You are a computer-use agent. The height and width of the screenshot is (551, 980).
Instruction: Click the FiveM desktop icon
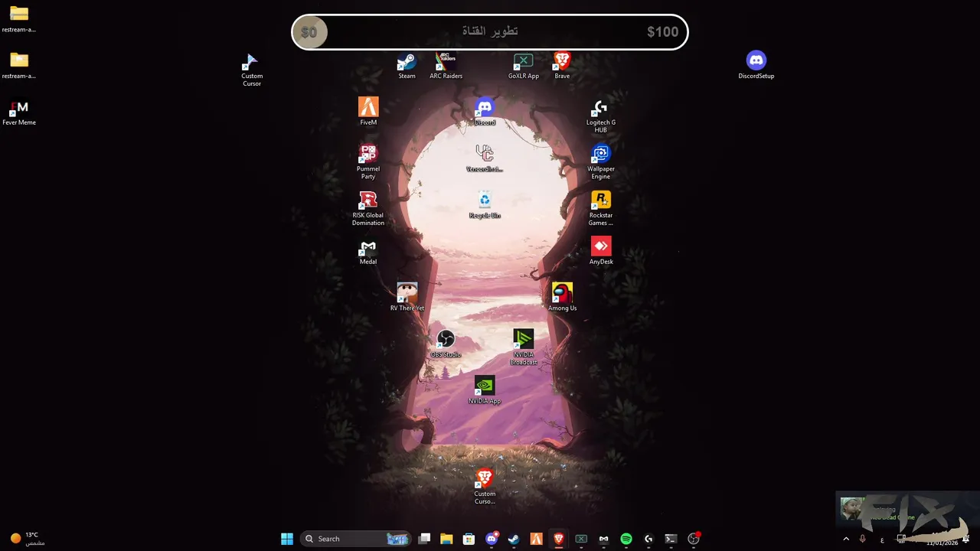coord(368,112)
